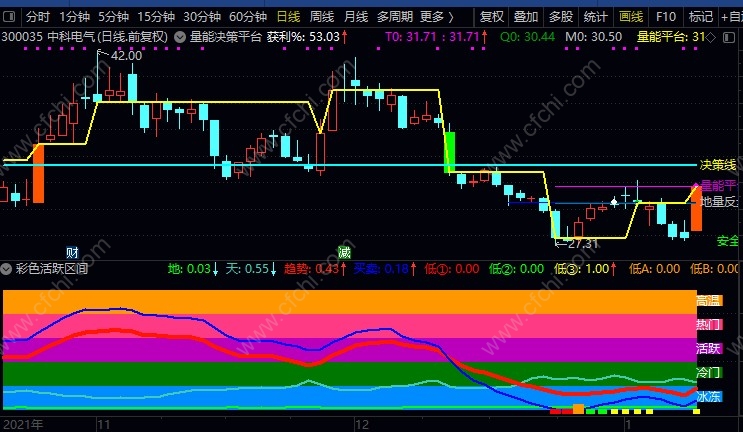Open F10 company info
Viewport: 743px width, 432px height.
pos(666,18)
